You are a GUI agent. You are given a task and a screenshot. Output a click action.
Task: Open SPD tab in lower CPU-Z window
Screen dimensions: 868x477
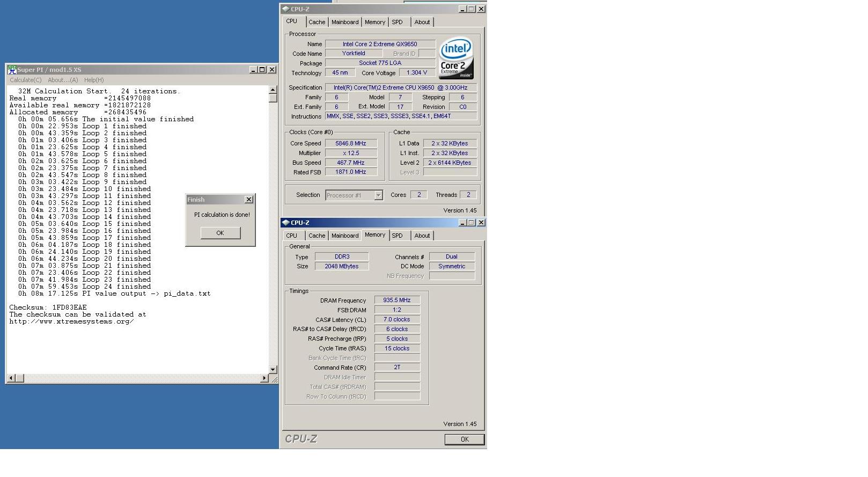point(397,236)
